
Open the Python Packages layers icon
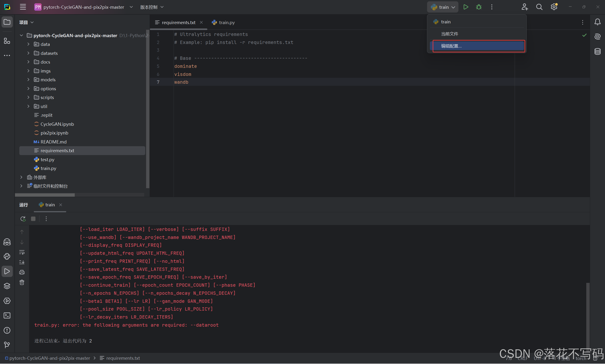tap(7, 286)
